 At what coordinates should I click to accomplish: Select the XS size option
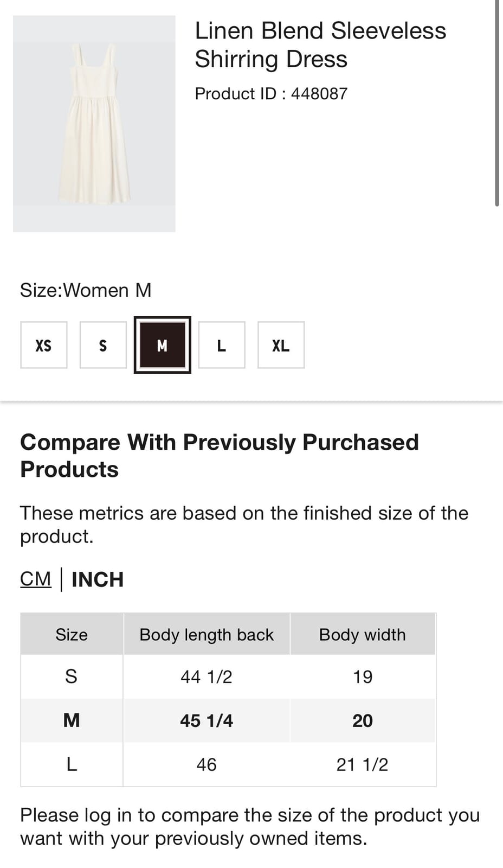coord(43,345)
